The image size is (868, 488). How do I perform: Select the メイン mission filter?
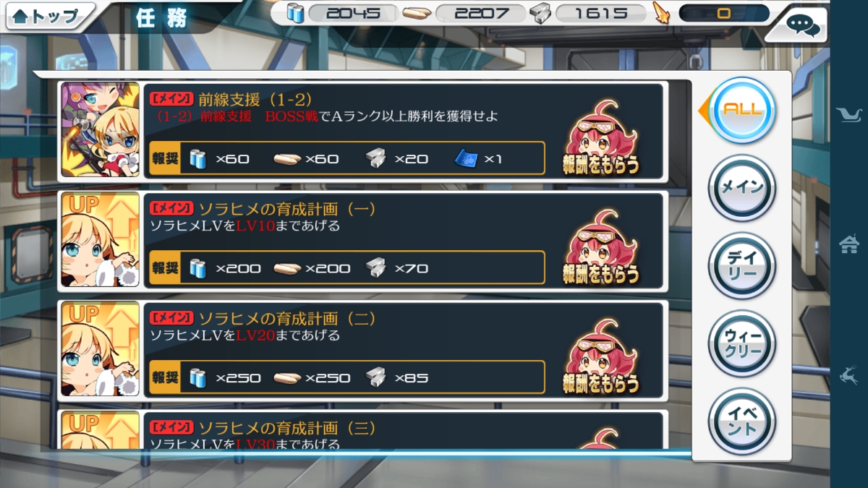(742, 187)
